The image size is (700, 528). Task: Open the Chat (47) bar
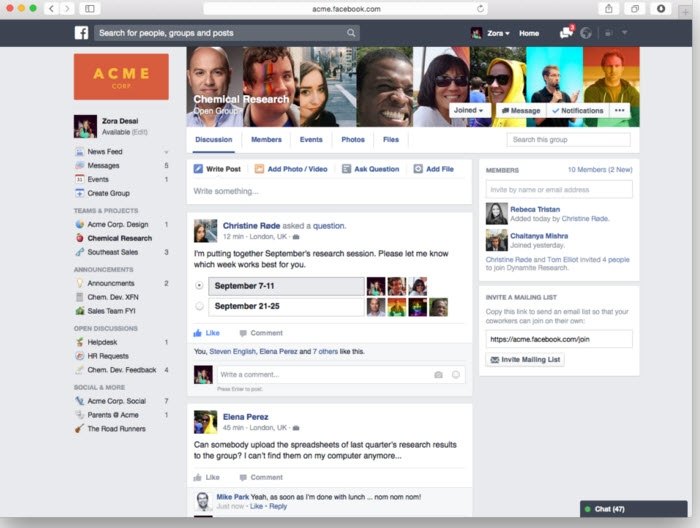coord(633,509)
